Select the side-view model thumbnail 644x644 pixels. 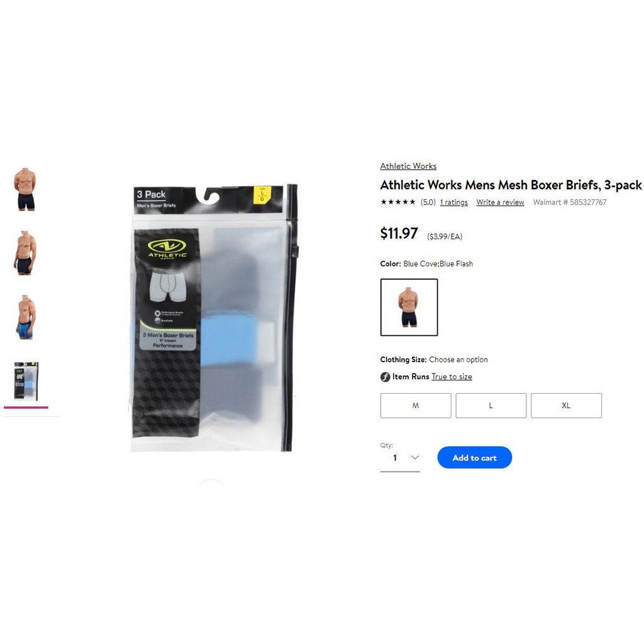pos(25,253)
